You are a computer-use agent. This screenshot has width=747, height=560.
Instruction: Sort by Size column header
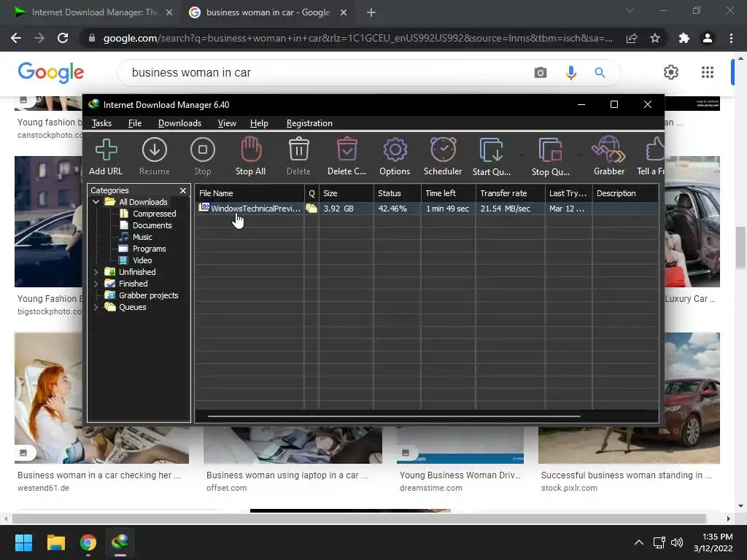coord(347,193)
